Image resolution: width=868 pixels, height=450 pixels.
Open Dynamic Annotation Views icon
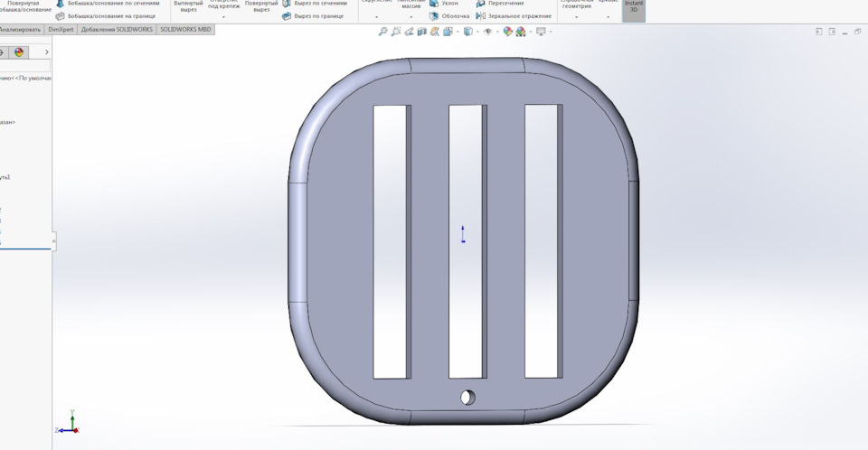435,33
